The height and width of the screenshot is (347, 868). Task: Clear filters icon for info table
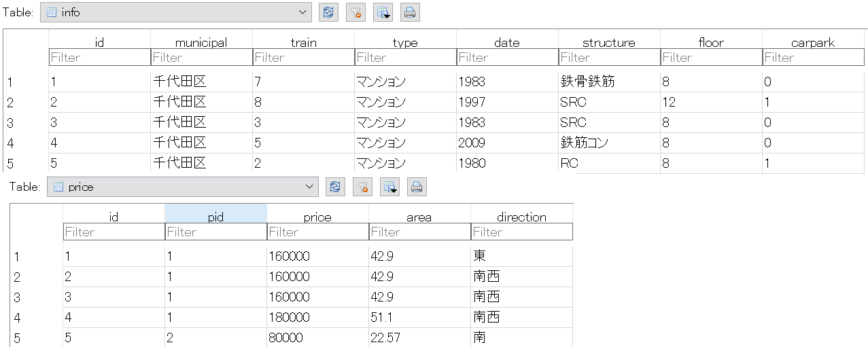tap(355, 12)
